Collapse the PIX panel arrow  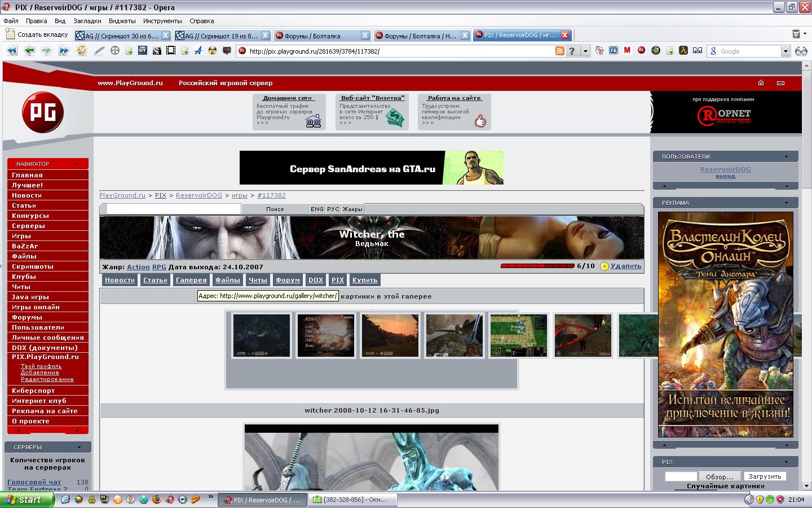[x=786, y=462]
